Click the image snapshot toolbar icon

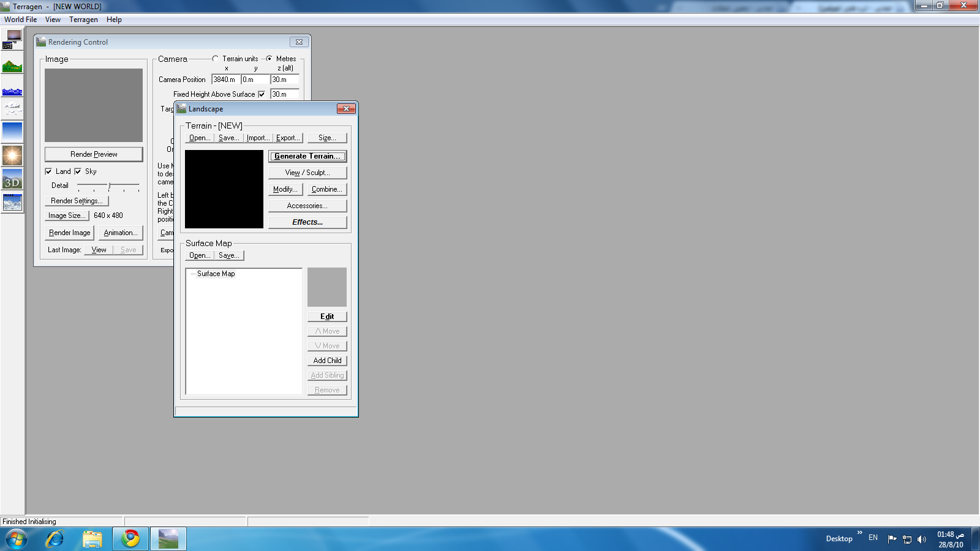12,201
